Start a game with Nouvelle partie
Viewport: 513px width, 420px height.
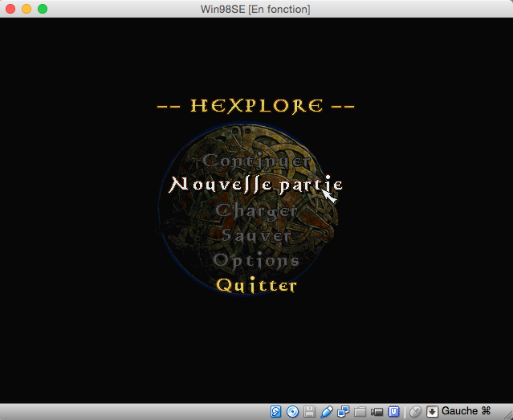tap(255, 185)
